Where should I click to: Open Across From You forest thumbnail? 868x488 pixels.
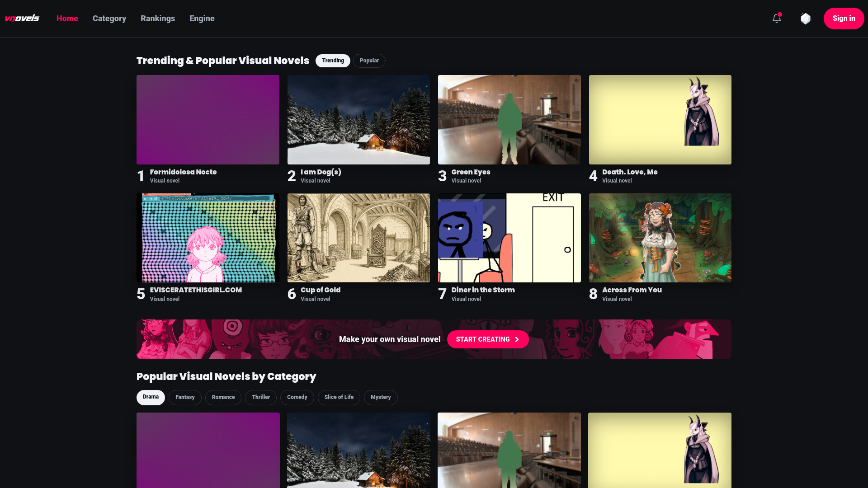(660, 238)
